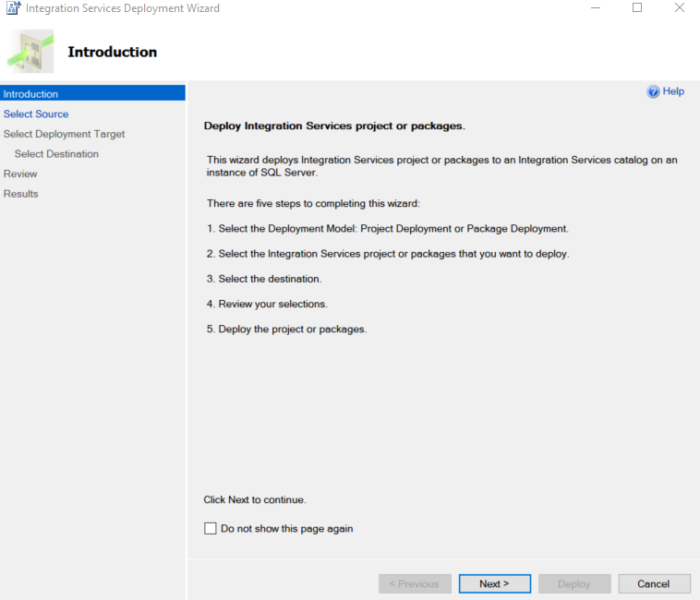Click the blue question mark Help icon
Screen dimensions: 700x600
[x=654, y=91]
